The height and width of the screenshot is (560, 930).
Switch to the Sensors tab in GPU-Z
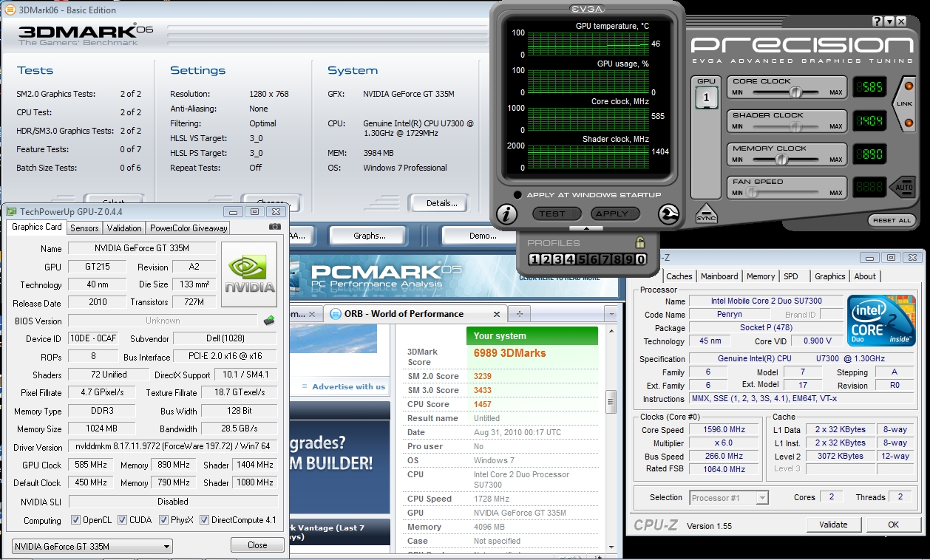tap(84, 228)
